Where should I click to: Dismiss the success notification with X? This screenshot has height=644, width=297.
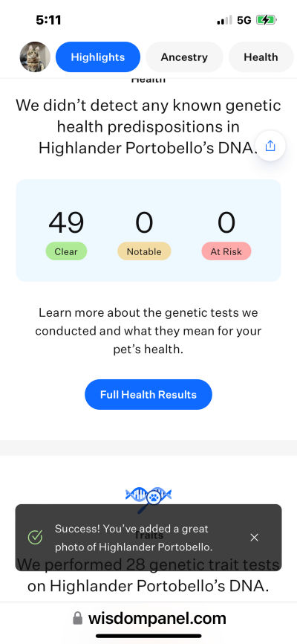pyautogui.click(x=255, y=537)
